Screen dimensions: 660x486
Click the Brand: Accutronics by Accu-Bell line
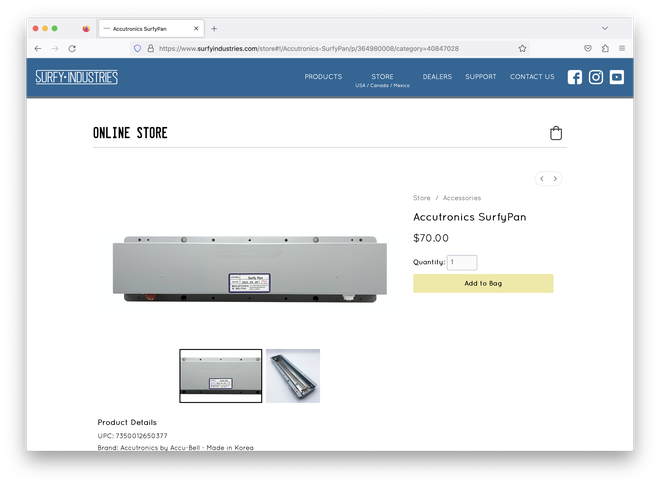coord(176,448)
